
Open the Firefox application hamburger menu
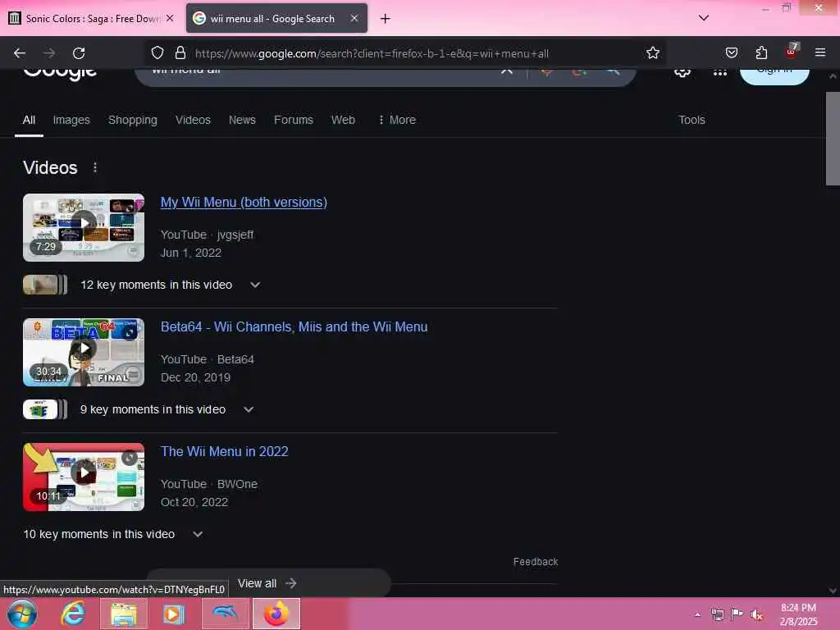(x=820, y=53)
